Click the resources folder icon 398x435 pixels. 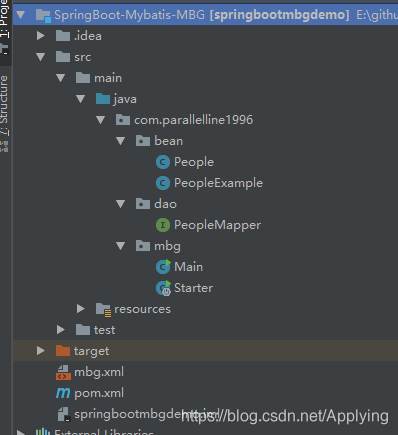103,309
